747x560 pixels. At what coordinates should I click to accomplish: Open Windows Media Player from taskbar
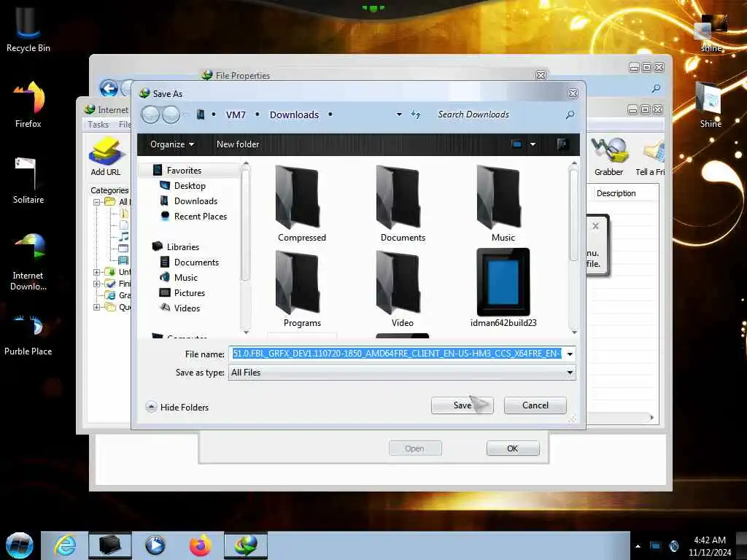point(155,545)
